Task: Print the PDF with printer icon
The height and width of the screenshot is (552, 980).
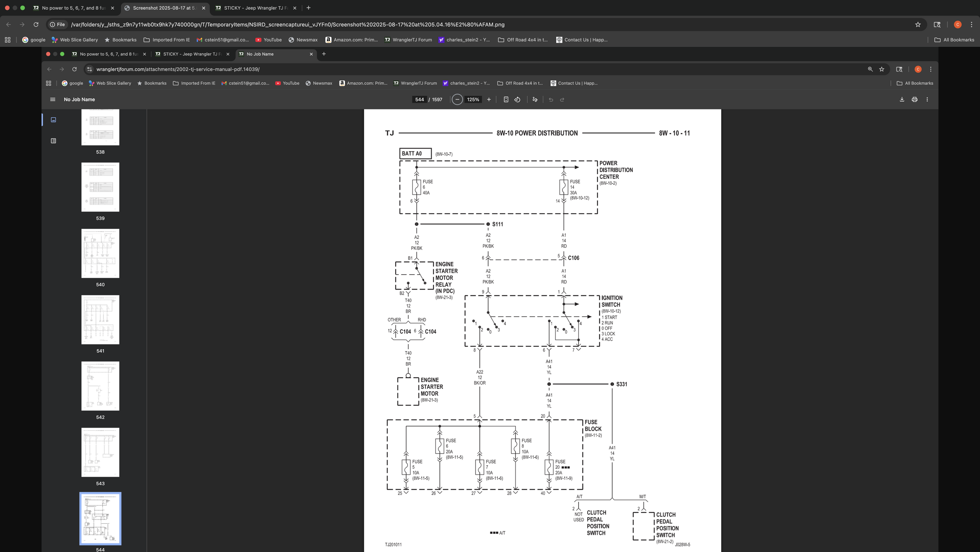Action: [x=915, y=100]
